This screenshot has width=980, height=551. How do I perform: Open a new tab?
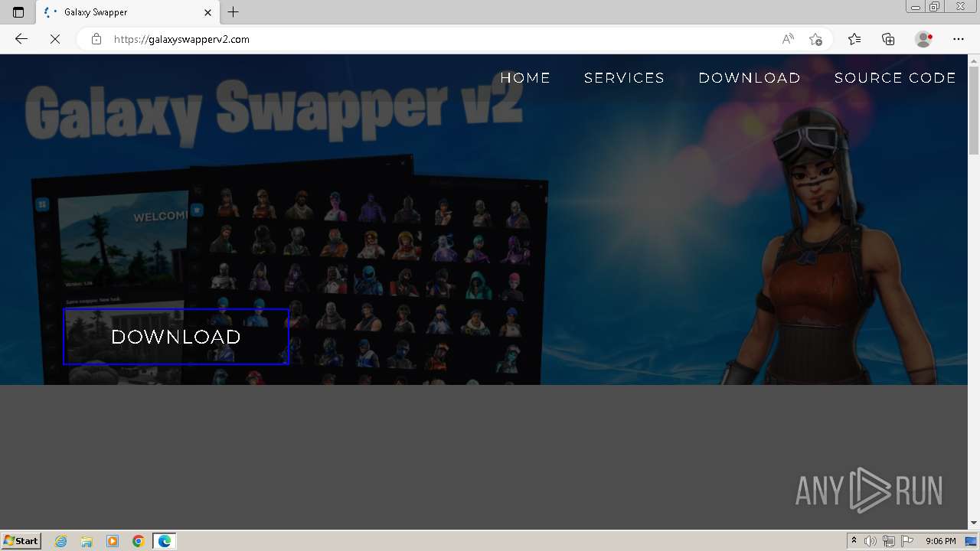tap(234, 12)
